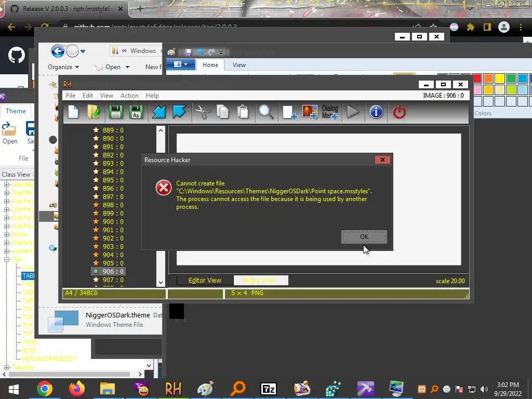
Task: Open the Help menu in Resource Hacker
Action: pyautogui.click(x=152, y=96)
